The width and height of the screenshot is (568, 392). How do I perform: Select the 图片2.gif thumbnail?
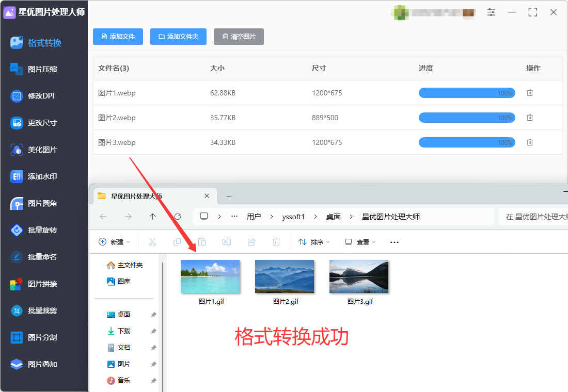(x=285, y=276)
